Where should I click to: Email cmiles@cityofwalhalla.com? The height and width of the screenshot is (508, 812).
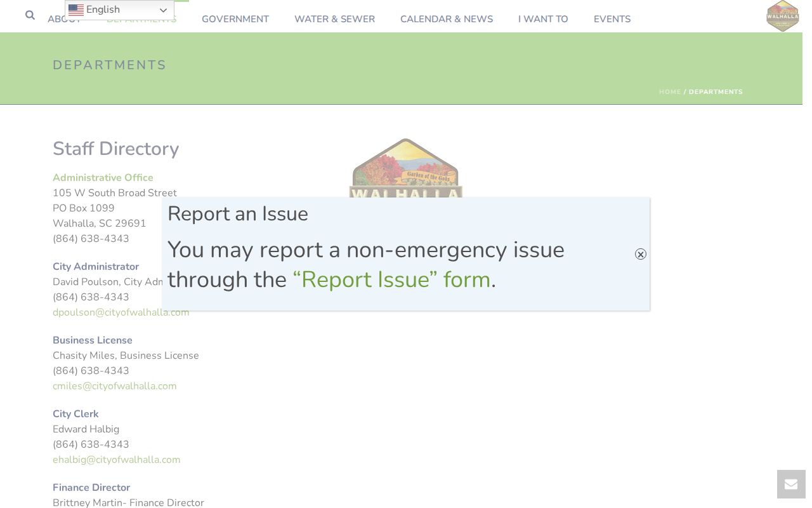115,386
